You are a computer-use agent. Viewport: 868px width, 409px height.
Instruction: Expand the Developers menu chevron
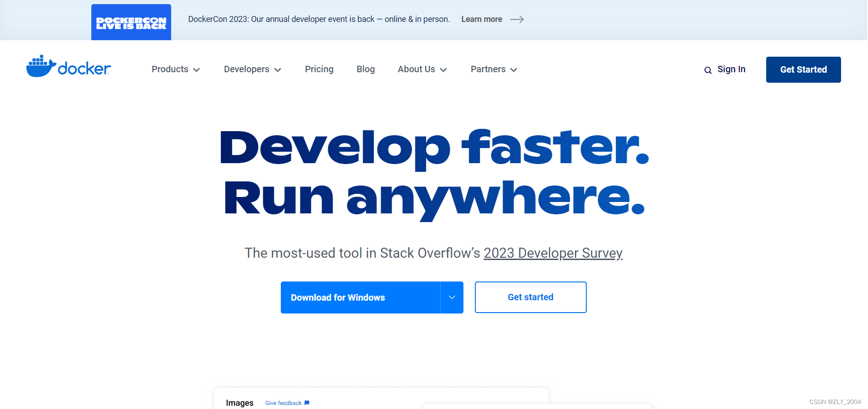pos(278,70)
